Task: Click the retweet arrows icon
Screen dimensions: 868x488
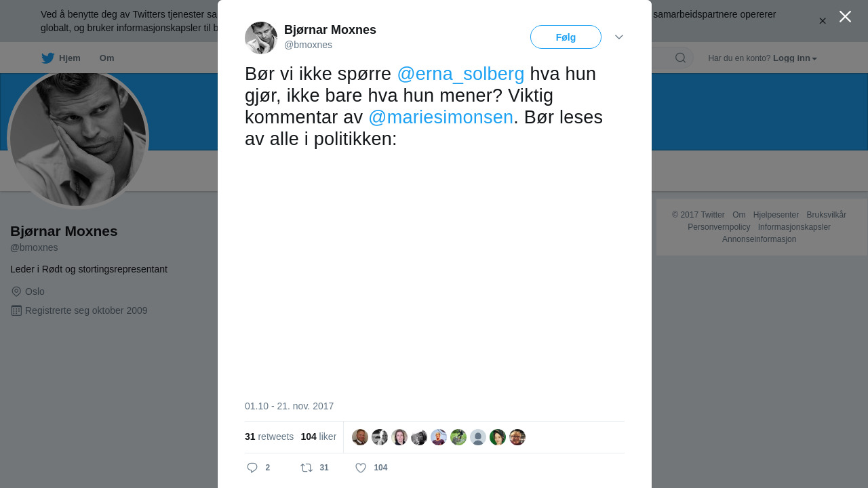Action: 307,468
